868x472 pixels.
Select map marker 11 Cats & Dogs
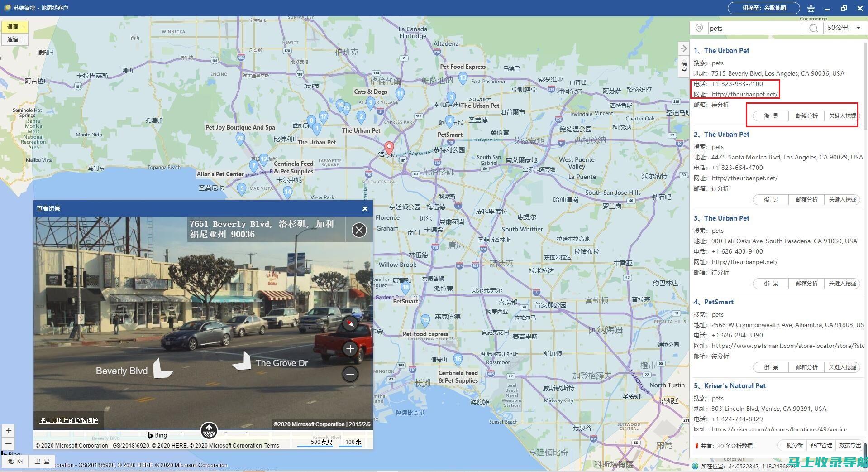point(400,94)
